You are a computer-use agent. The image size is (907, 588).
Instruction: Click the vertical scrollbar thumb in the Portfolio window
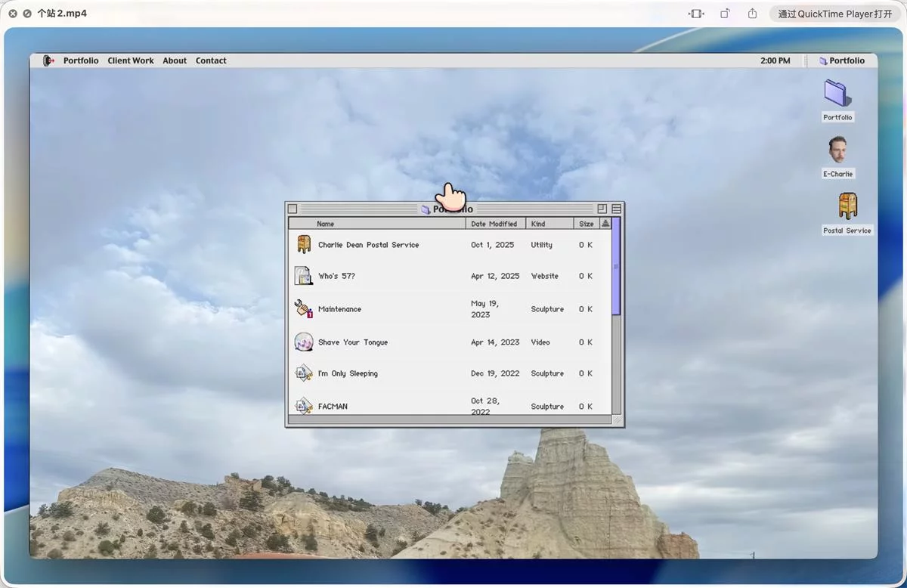point(616,267)
